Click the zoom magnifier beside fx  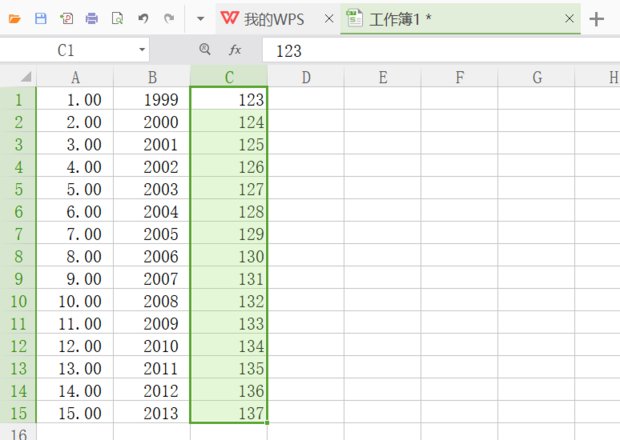click(x=205, y=49)
